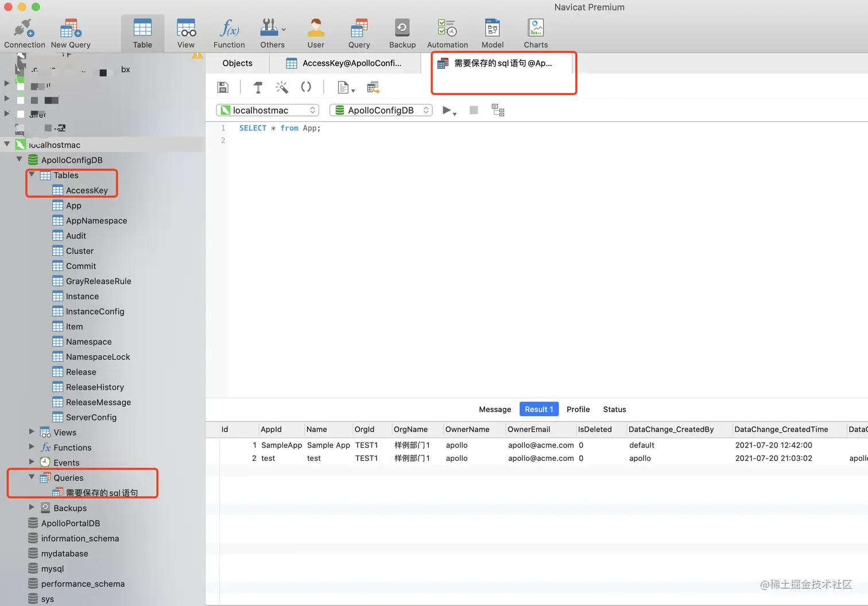Image resolution: width=868 pixels, height=606 pixels.
Task: Select the Audit table
Action: (x=76, y=236)
